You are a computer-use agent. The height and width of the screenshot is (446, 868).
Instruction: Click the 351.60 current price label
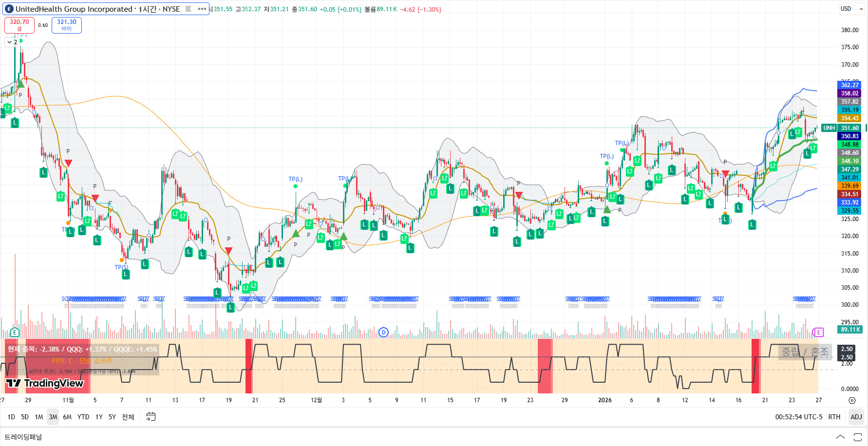(x=849, y=128)
